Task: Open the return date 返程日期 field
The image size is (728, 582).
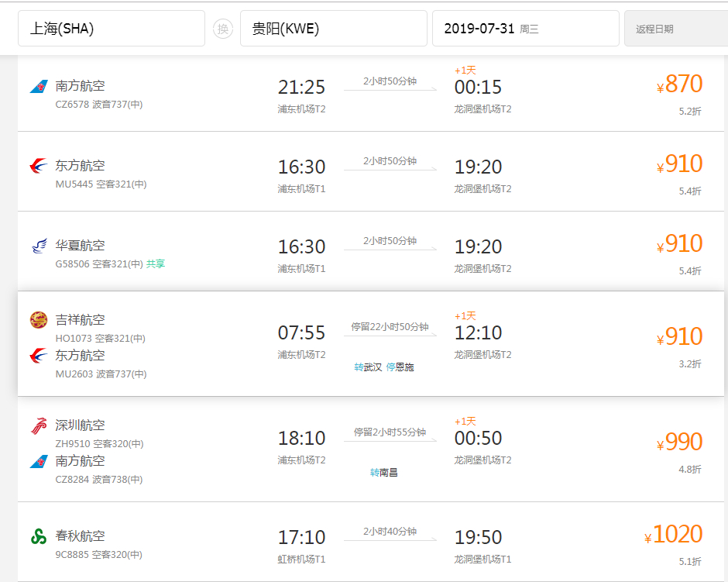Action: tap(676, 29)
